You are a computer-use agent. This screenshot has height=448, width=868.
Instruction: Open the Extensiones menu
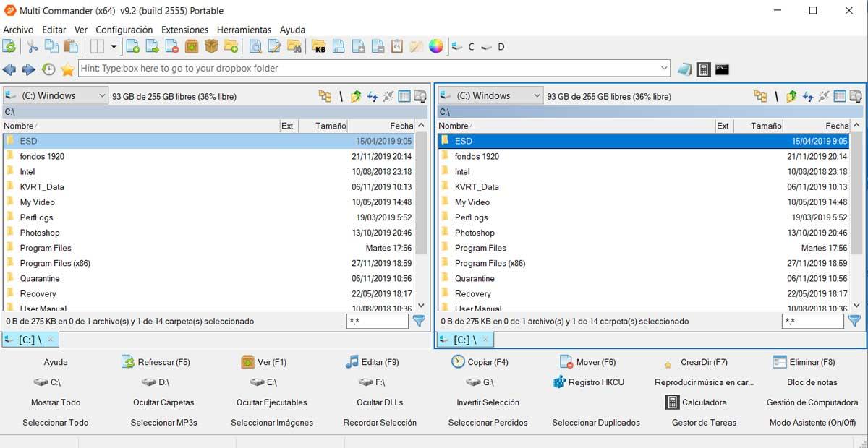[x=184, y=30]
